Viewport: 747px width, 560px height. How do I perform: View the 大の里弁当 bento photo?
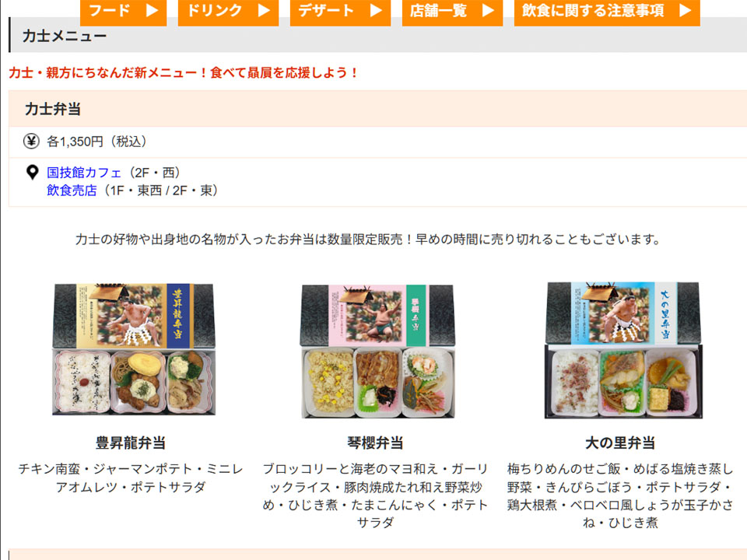pos(623,351)
